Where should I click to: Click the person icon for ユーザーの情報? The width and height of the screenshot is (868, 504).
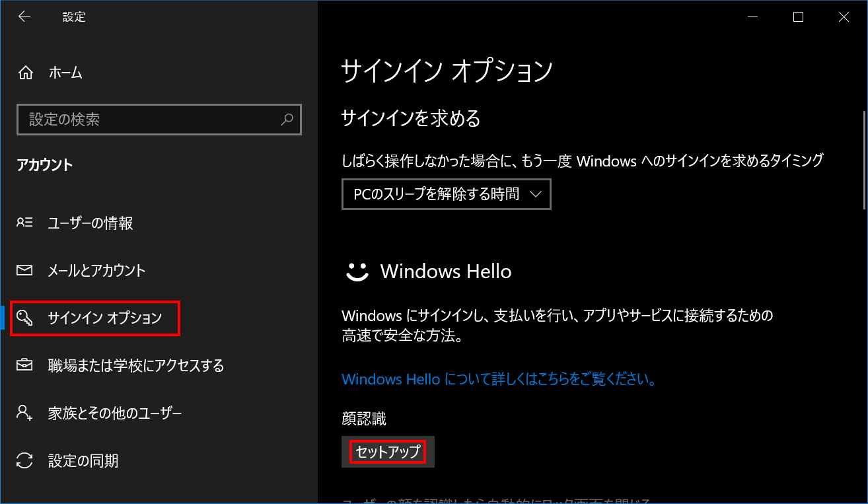pos(25,223)
